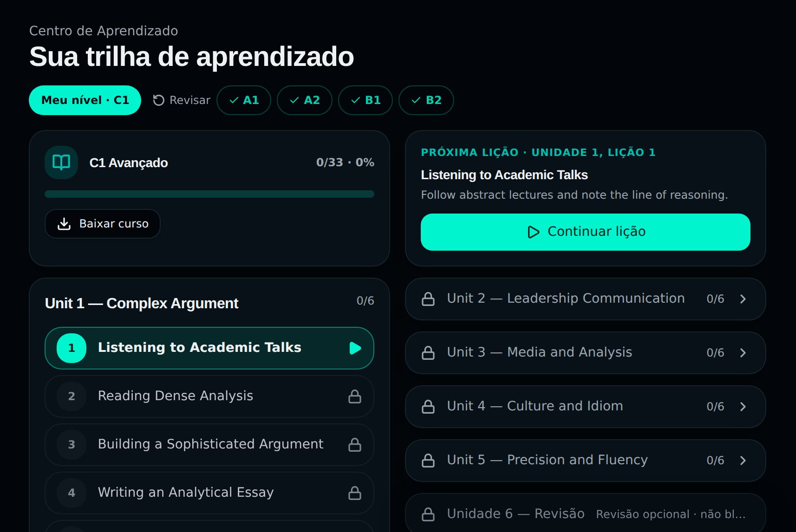Open the Unidade 6 — Revisão card
The image size is (796, 532).
(586, 513)
